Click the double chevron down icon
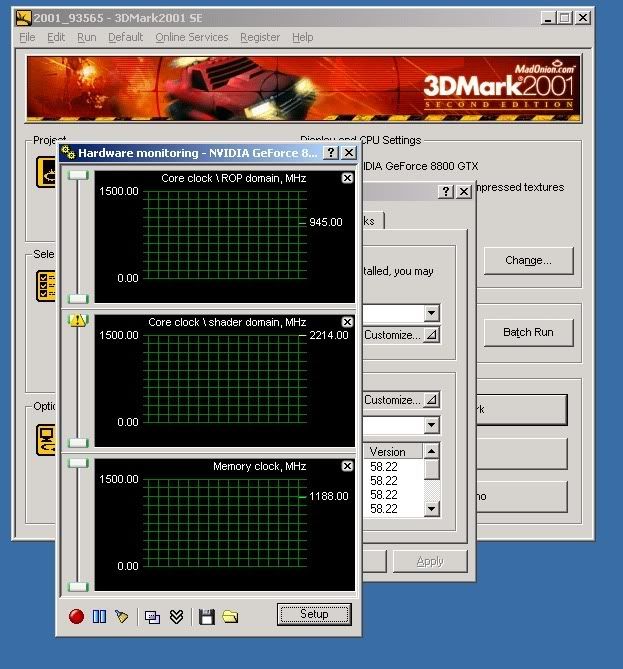623x669 pixels. coord(176,617)
